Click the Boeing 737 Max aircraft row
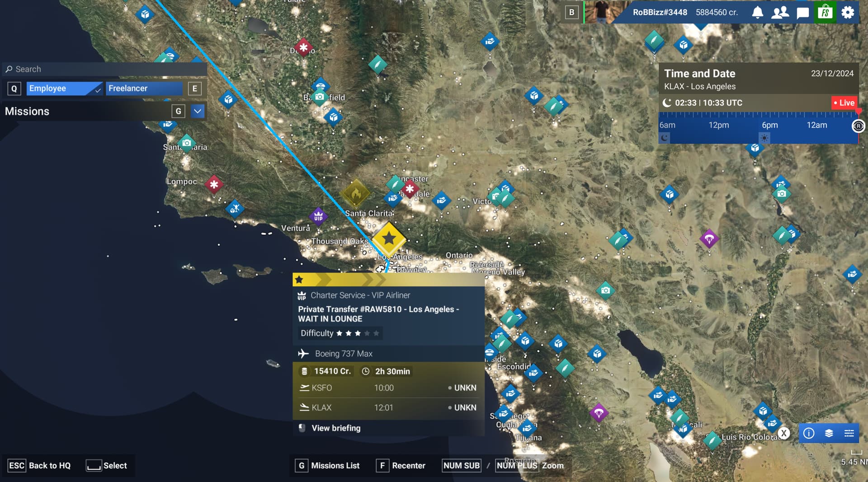The height and width of the screenshot is (482, 868). click(x=388, y=354)
